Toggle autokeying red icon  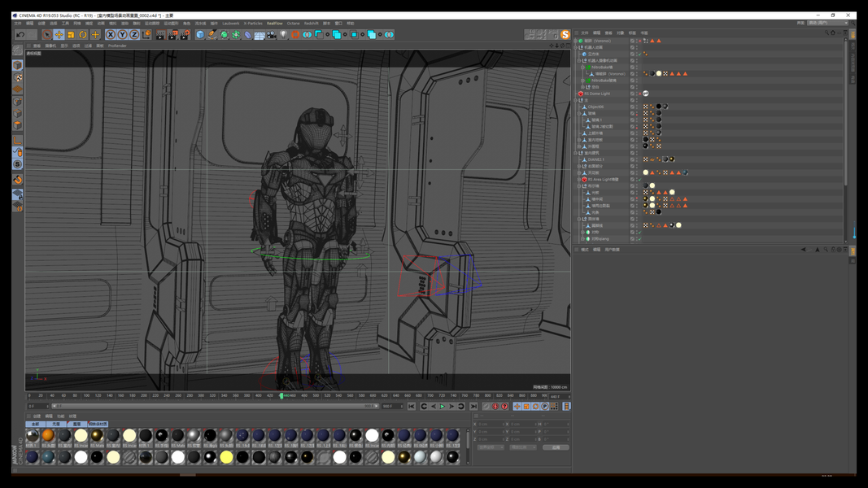tap(495, 406)
